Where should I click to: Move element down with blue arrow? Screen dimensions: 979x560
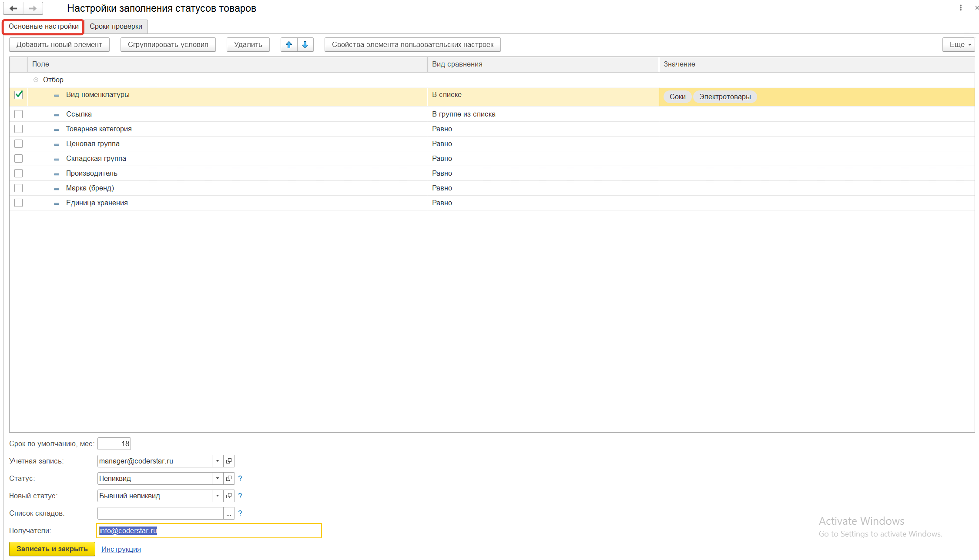[x=305, y=44]
